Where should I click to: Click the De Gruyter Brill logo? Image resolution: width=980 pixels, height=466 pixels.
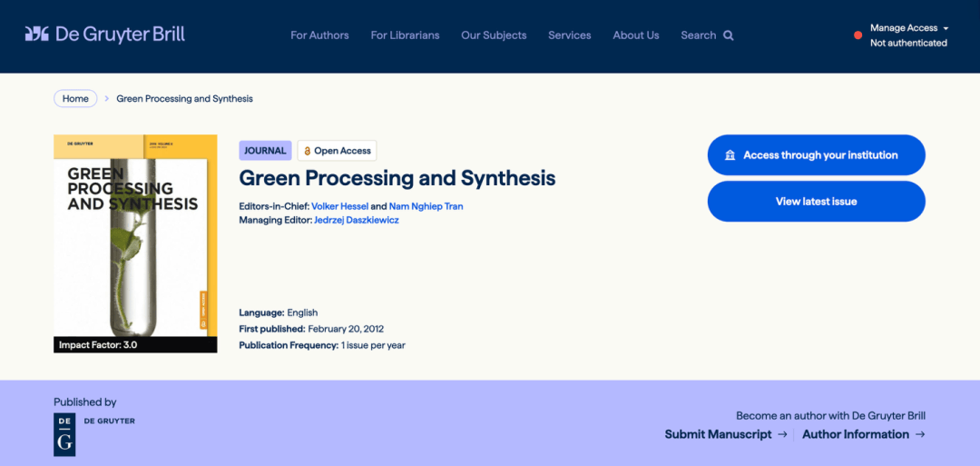[x=105, y=35]
